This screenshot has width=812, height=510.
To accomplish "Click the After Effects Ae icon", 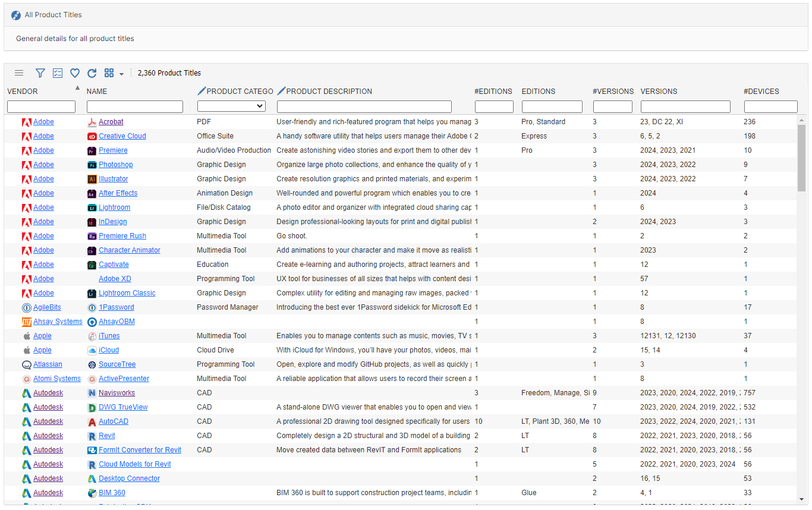I will 92,194.
